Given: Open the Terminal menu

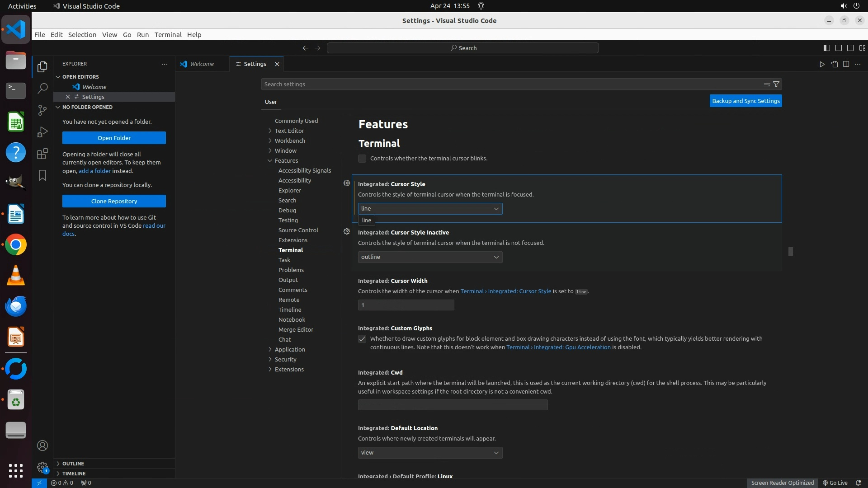Looking at the screenshot, I should click(168, 35).
